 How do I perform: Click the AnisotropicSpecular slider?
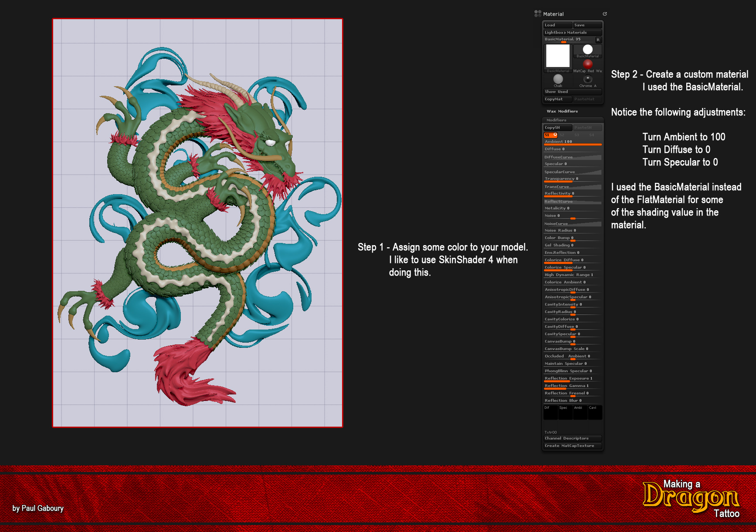pyautogui.click(x=573, y=297)
